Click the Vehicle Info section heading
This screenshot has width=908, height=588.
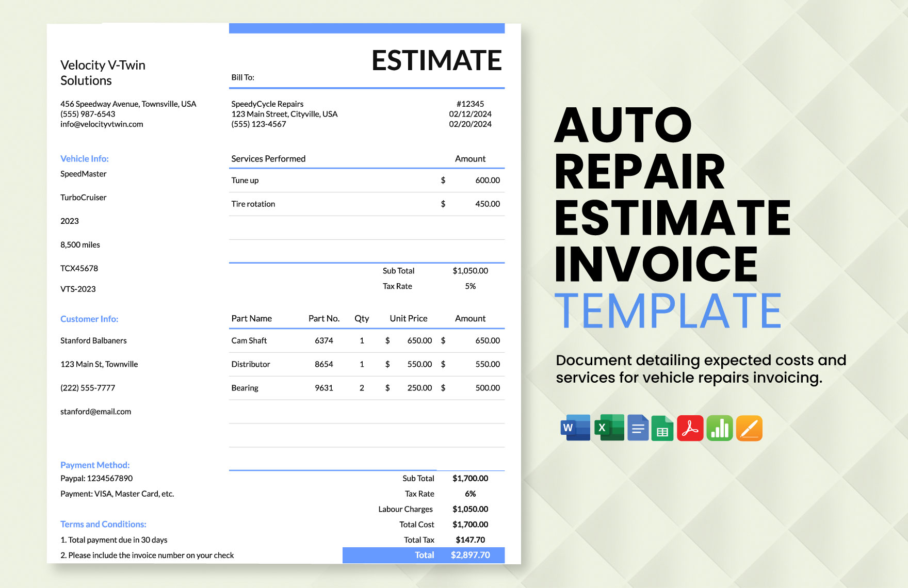[84, 158]
